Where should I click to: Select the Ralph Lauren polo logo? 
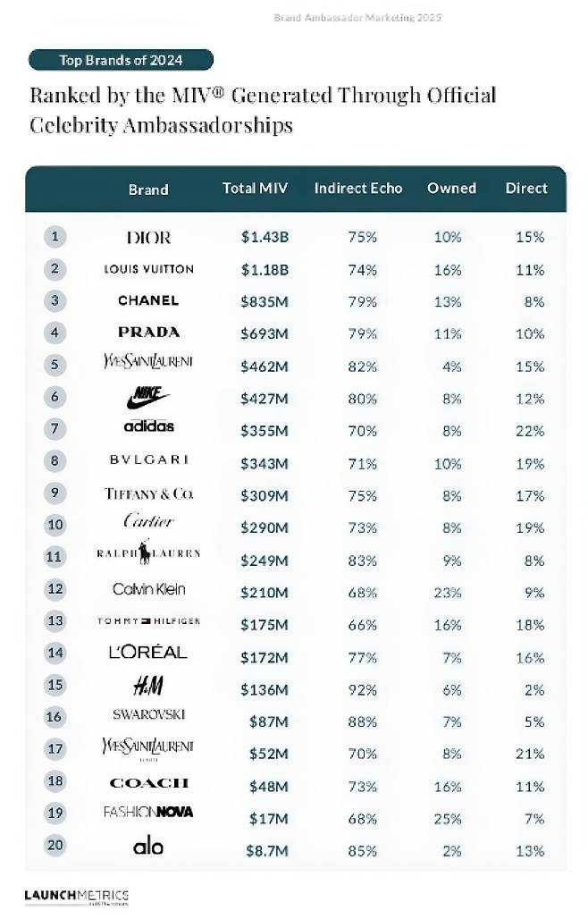pyautogui.click(x=148, y=554)
